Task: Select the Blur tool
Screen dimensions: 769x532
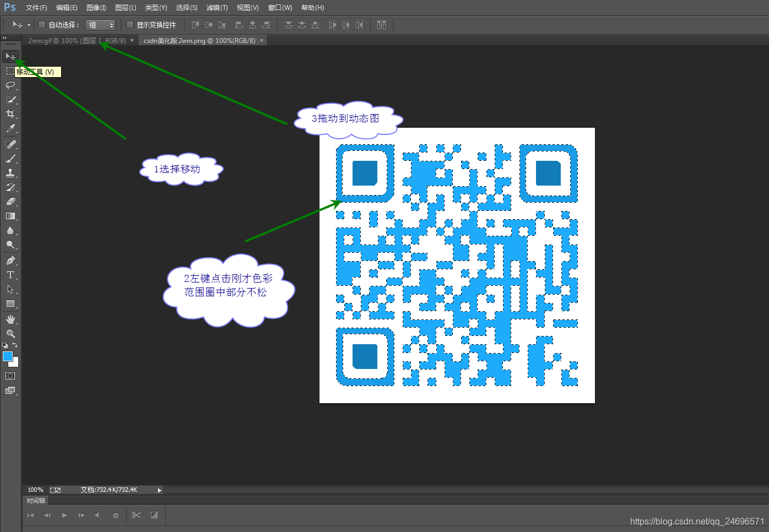Action: [10, 231]
